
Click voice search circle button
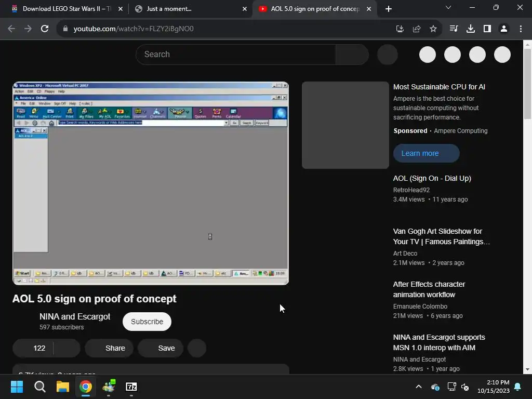coord(388,54)
